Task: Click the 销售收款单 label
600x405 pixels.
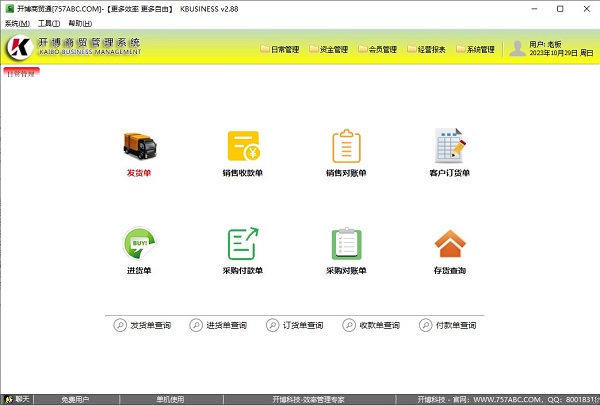Action: point(243,173)
